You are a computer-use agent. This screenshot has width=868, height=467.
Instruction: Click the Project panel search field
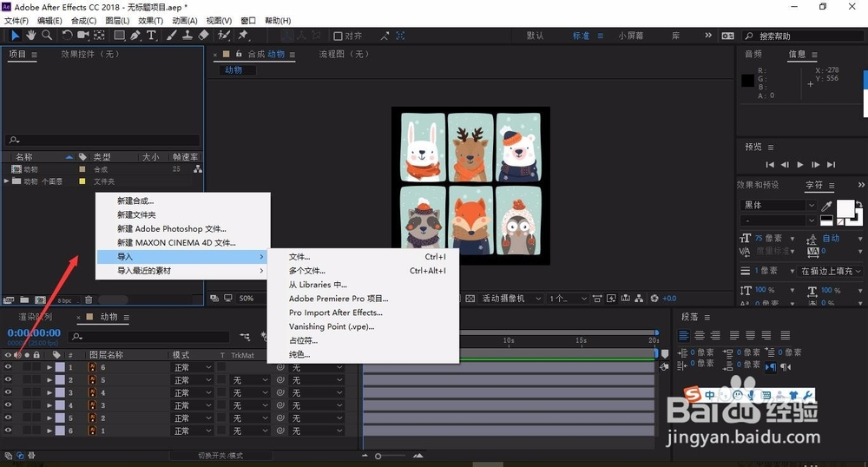tap(102, 140)
